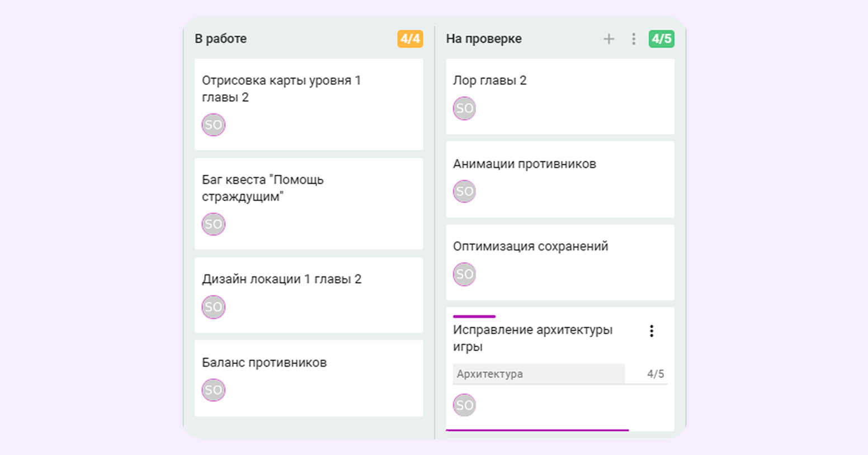Click the purple color label on architecture card
Image resolution: width=868 pixels, height=455 pixels.
tap(474, 316)
